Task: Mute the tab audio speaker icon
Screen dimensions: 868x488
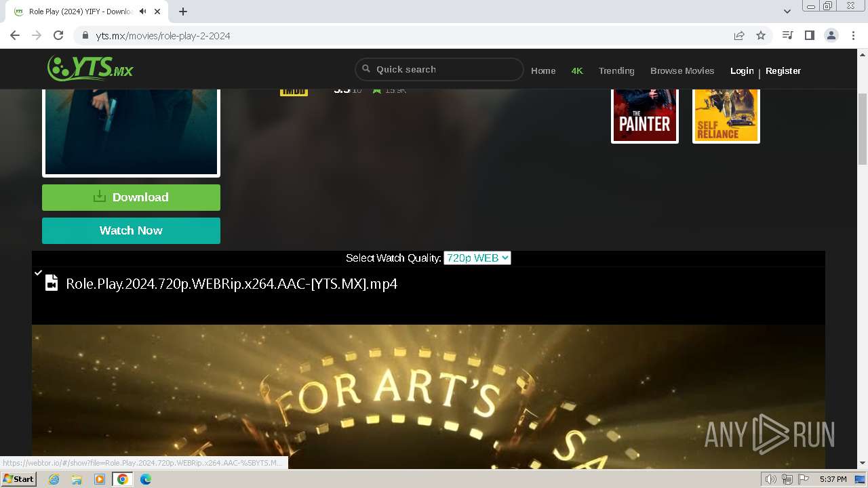Action: click(142, 12)
